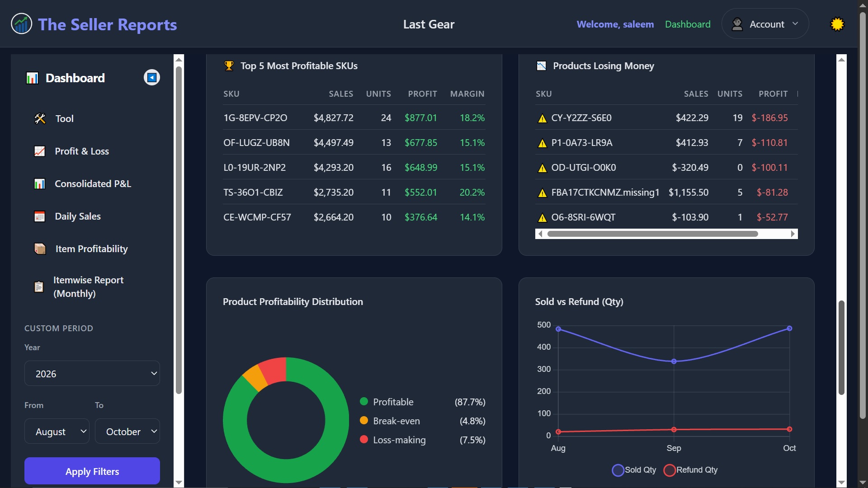Image resolution: width=868 pixels, height=488 pixels.
Task: Click warning icon for P1-0A73-LR9A
Action: 542,143
